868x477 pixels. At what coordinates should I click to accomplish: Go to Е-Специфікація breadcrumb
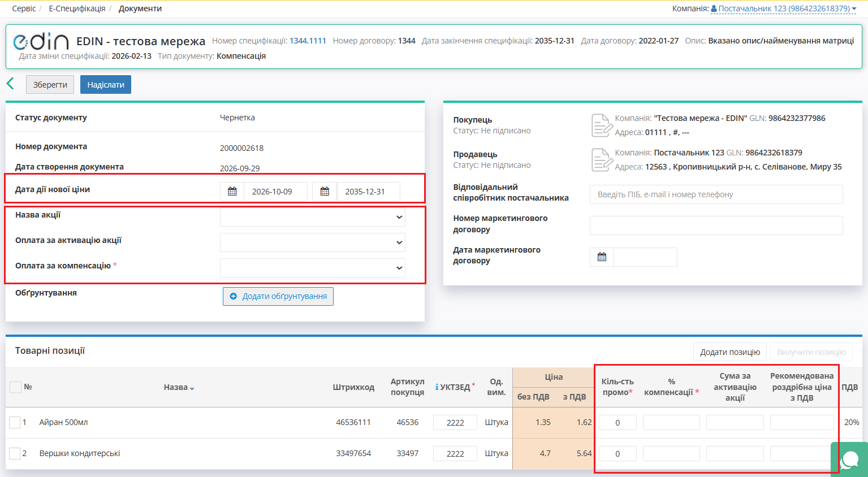click(x=77, y=8)
